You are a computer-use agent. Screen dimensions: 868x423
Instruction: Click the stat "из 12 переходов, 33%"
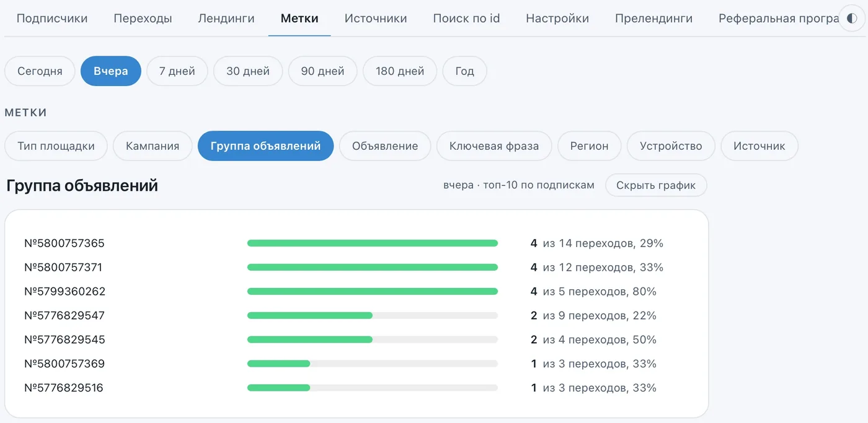pos(603,268)
